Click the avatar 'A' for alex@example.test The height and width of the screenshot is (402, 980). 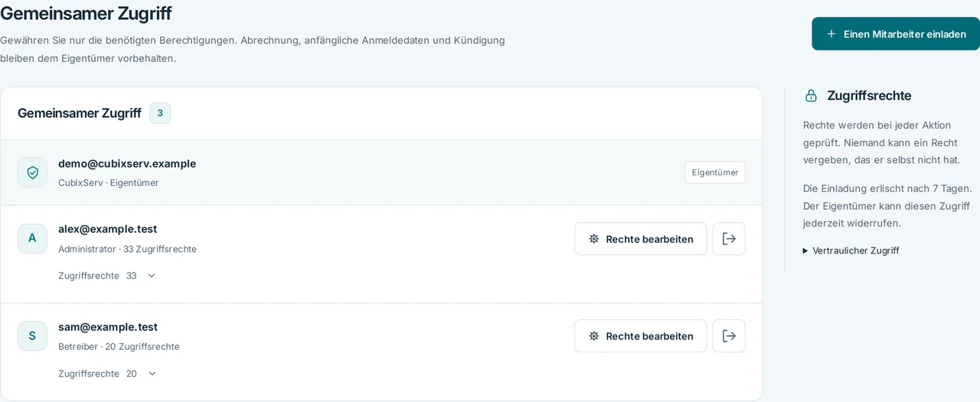32,238
